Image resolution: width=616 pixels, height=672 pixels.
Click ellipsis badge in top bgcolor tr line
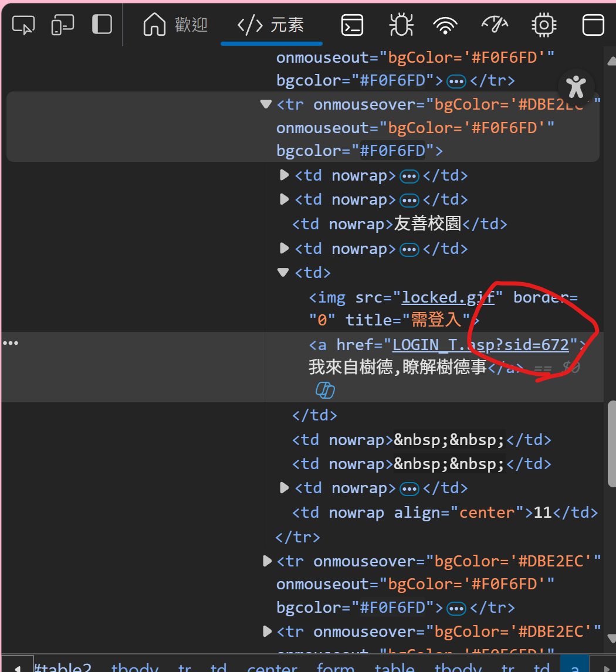(x=456, y=82)
